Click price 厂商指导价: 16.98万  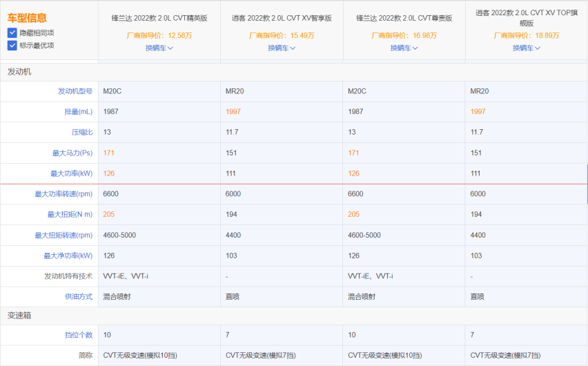tap(404, 35)
